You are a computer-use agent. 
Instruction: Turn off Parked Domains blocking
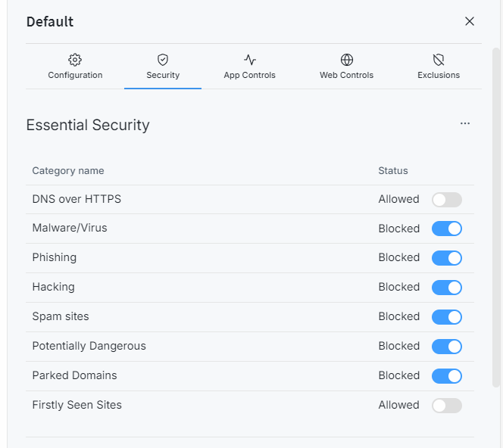tap(446, 376)
